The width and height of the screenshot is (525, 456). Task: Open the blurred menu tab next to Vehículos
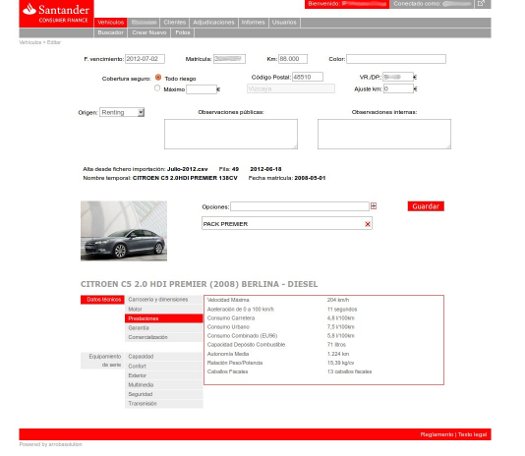(x=144, y=22)
